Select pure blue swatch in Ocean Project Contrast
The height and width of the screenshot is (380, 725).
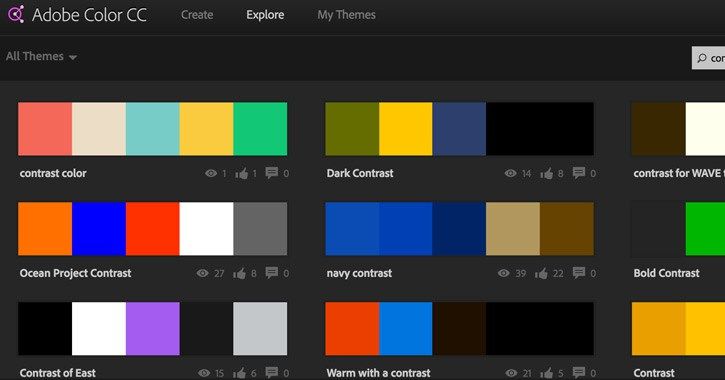pos(99,229)
